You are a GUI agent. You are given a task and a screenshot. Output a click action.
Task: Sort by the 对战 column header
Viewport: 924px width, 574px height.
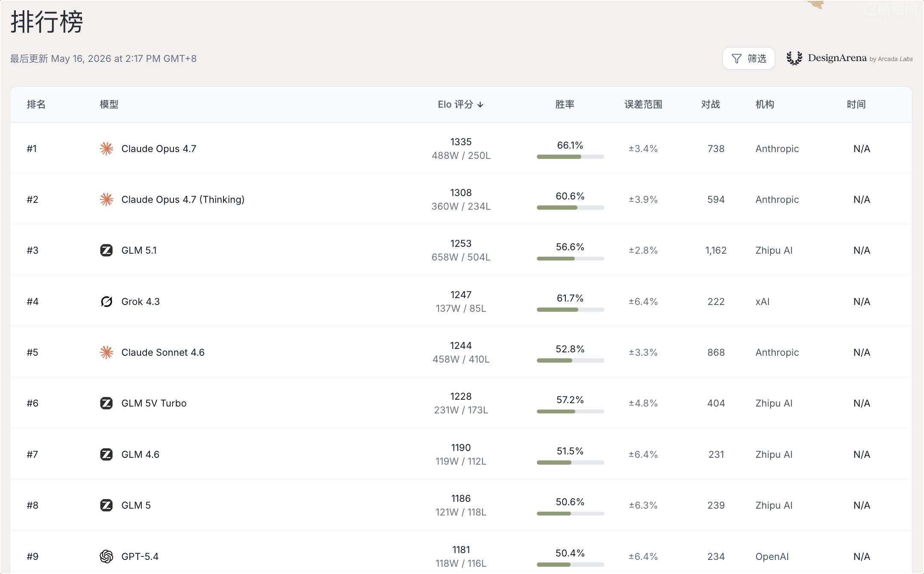pos(710,105)
